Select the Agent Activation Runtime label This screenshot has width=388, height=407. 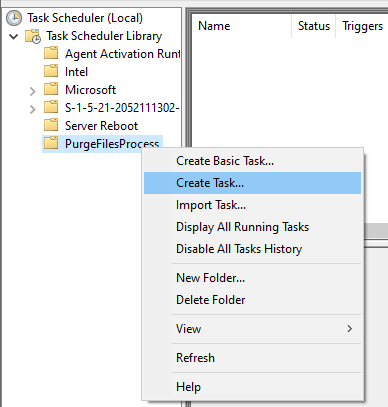point(122,54)
